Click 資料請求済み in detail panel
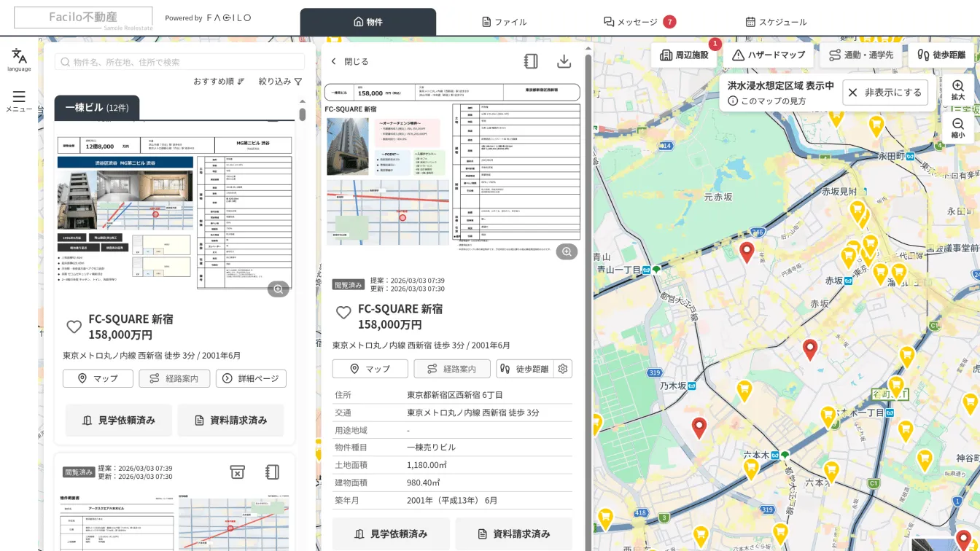Image resolution: width=980 pixels, height=551 pixels. coord(513,534)
